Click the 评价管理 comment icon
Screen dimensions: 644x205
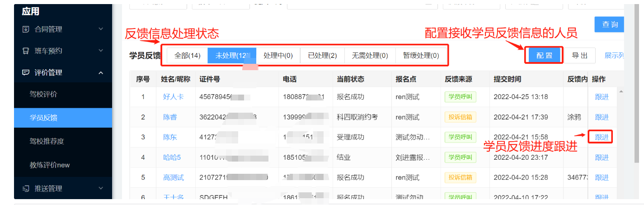click(26, 72)
